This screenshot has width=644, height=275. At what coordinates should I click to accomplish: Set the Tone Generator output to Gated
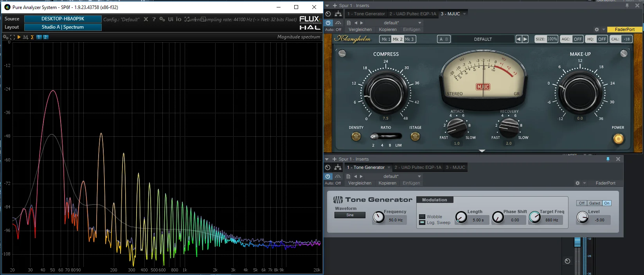coord(595,203)
